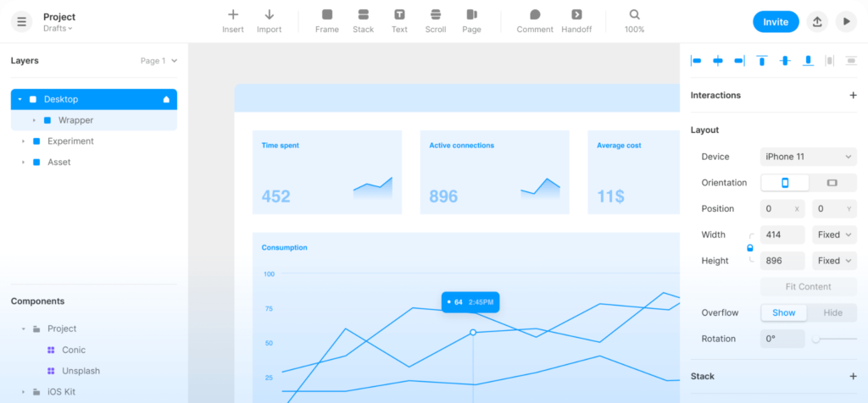Align top edges icon
The image size is (868, 403).
(x=762, y=61)
